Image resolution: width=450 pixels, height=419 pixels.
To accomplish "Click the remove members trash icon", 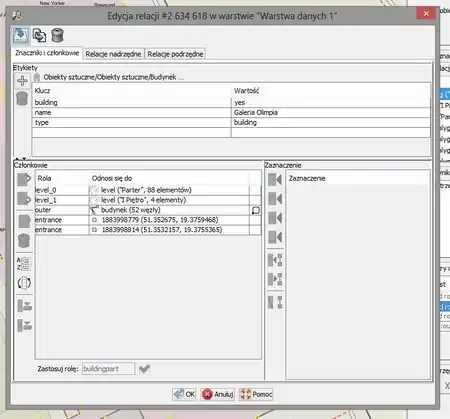I will pyautogui.click(x=24, y=240).
